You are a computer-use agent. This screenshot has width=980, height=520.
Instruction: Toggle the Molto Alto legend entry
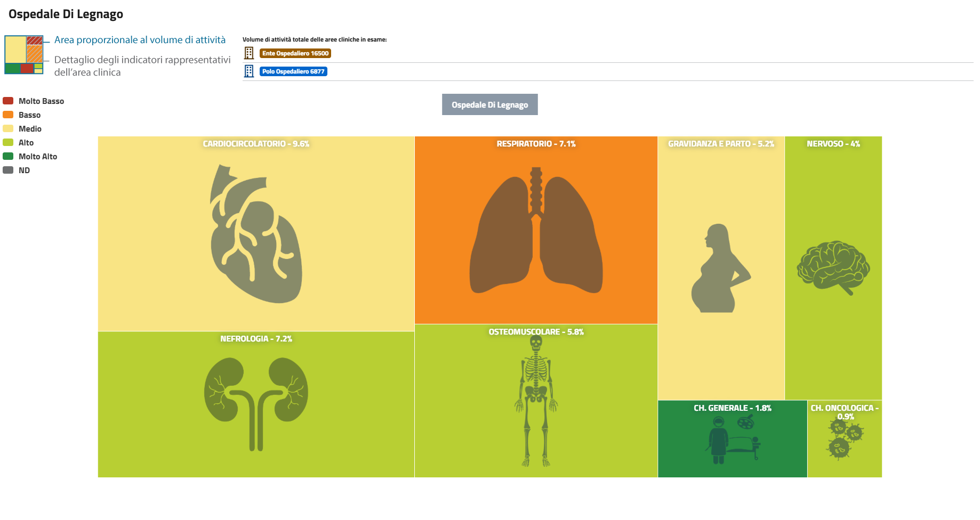[37, 157]
